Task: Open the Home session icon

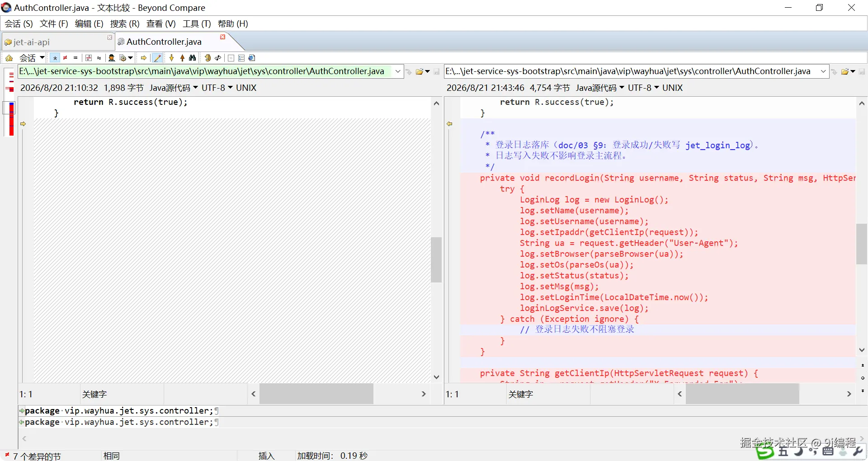Action: click(x=9, y=58)
